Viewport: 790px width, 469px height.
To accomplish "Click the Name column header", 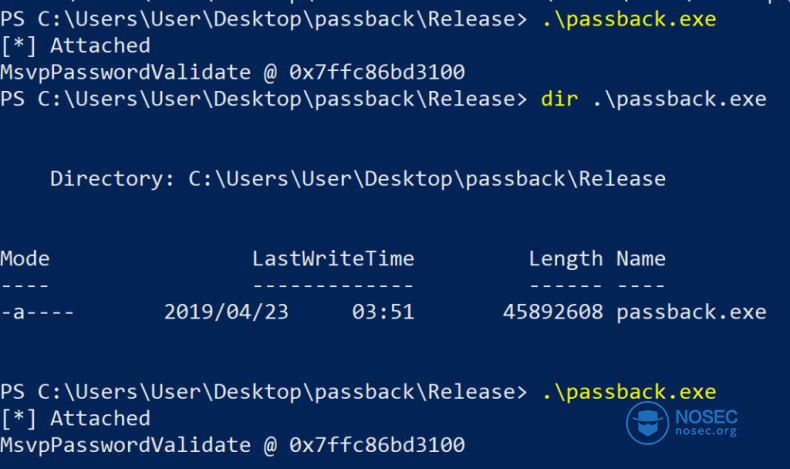I will tap(641, 258).
